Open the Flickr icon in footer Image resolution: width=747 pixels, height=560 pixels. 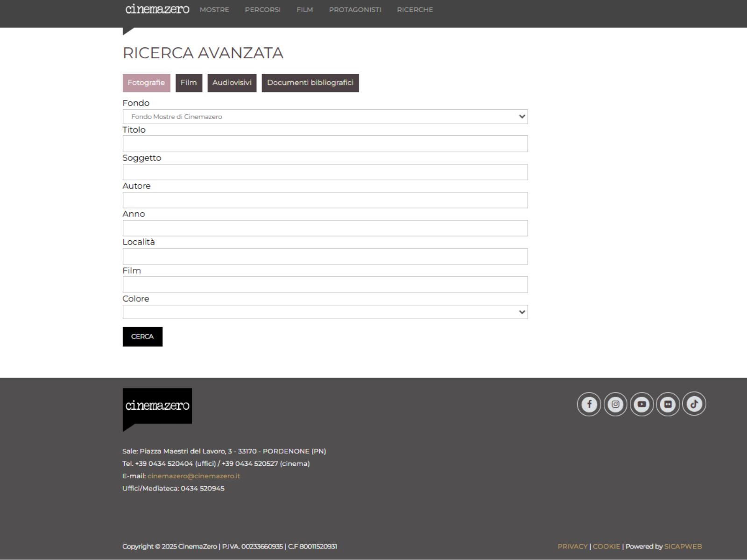pyautogui.click(x=668, y=404)
